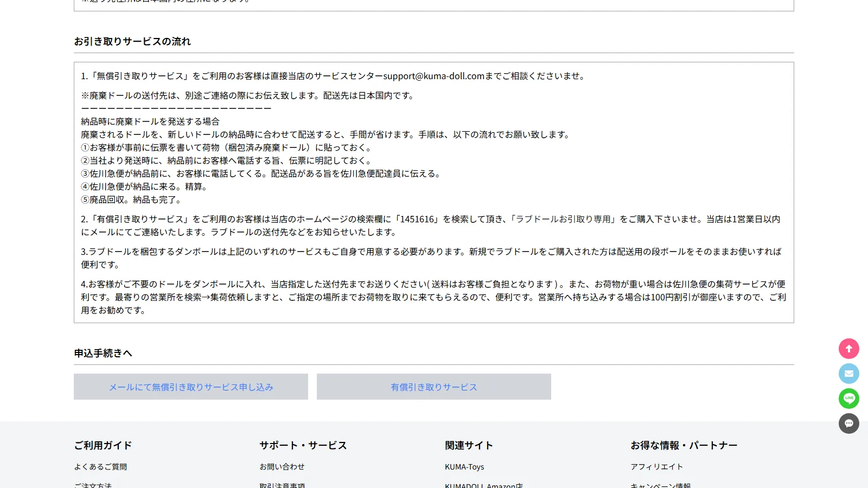Click 有償引き取りサービス button
868x488 pixels.
pos(434,387)
